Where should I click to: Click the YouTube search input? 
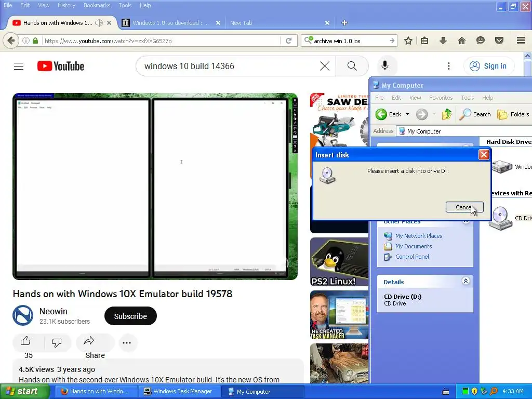click(231, 66)
